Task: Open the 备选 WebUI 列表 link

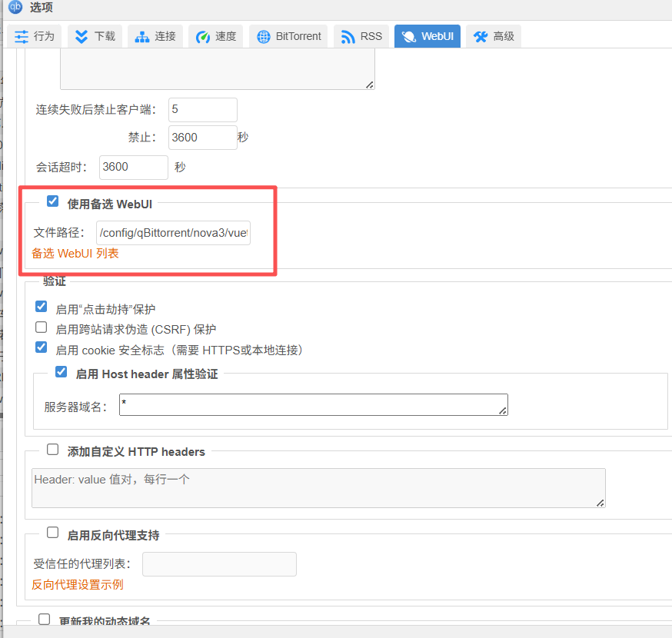Action: click(x=75, y=253)
